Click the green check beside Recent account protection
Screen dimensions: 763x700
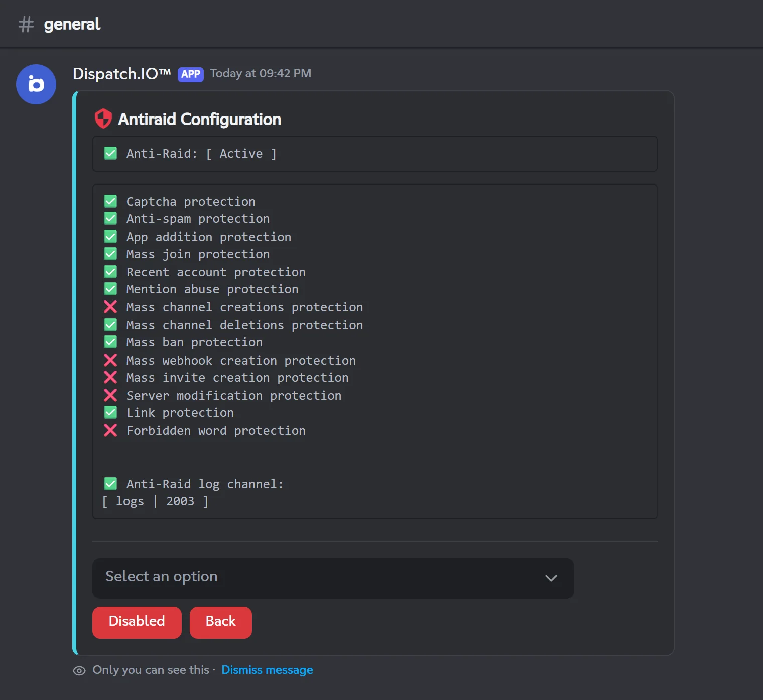tap(110, 272)
